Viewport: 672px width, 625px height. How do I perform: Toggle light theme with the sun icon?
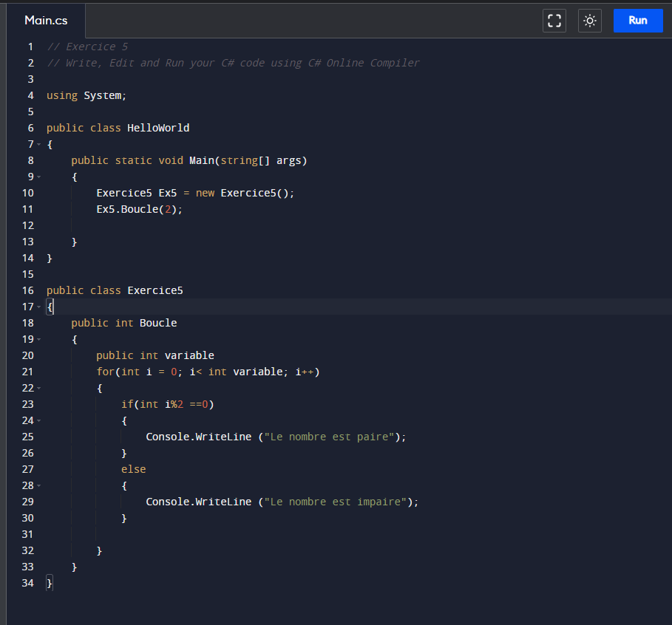point(590,21)
